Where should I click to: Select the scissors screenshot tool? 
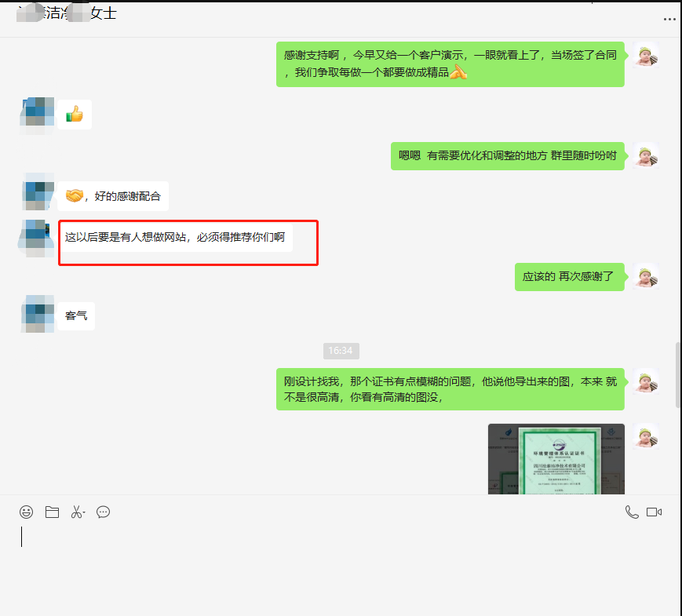75,512
